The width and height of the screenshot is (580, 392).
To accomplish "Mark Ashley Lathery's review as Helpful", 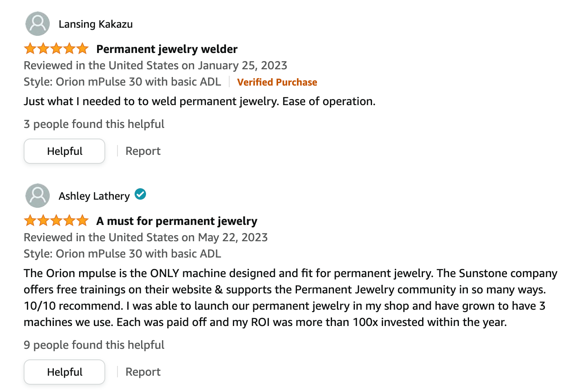I will pyautogui.click(x=64, y=372).
